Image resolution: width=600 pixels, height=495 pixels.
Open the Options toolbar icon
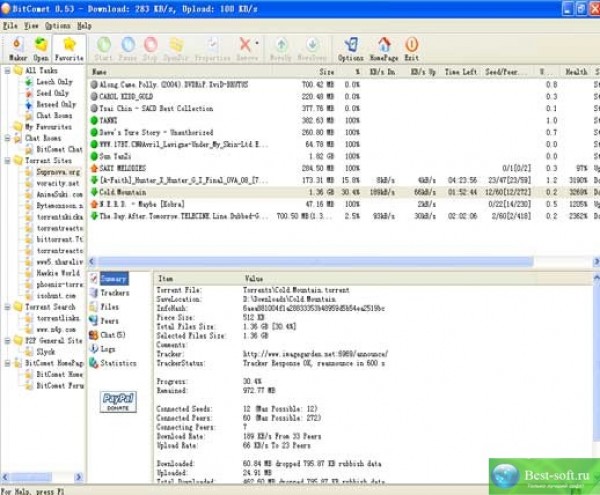pyautogui.click(x=351, y=49)
